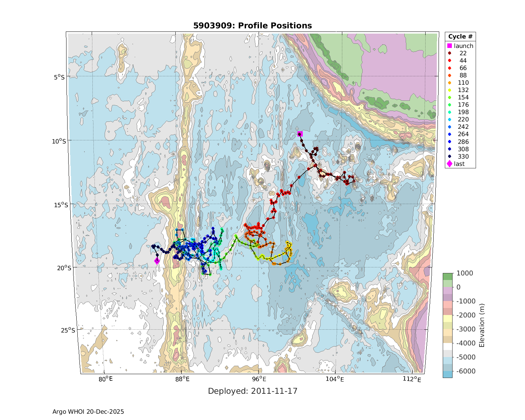525x420 pixels.
Task: Click the -3000 tick label on colorbar
Action: (x=463, y=329)
